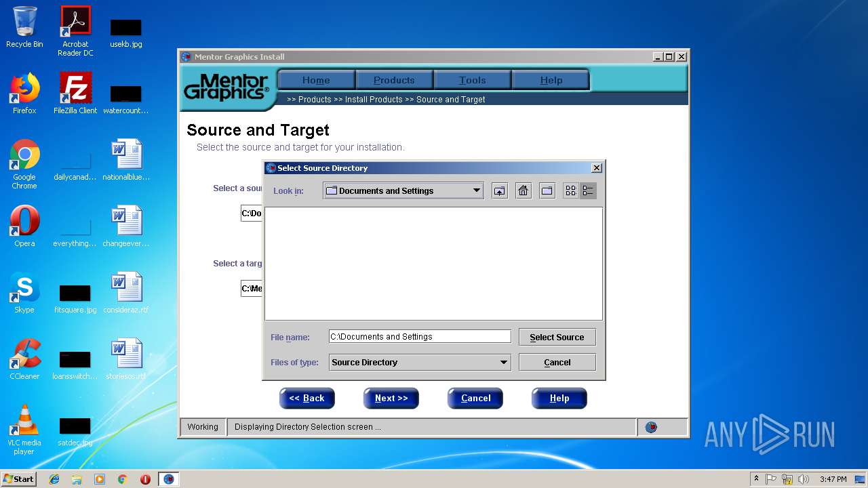Launch Firefox from desktop
The width and height of the screenshot is (868, 488).
24,94
